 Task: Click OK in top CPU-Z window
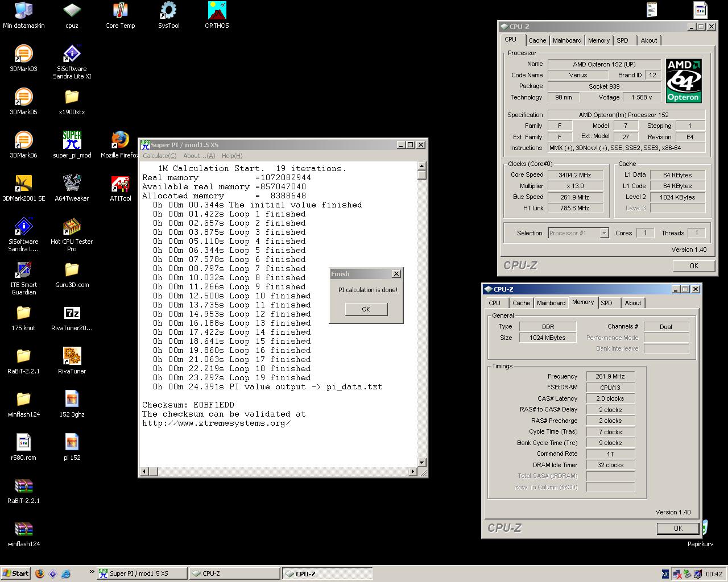[x=694, y=265]
